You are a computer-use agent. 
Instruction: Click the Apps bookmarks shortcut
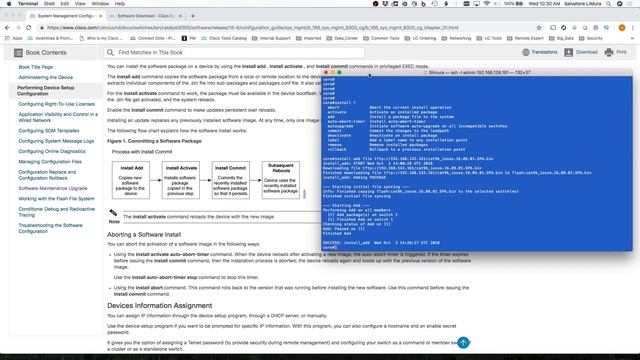[x=14, y=38]
